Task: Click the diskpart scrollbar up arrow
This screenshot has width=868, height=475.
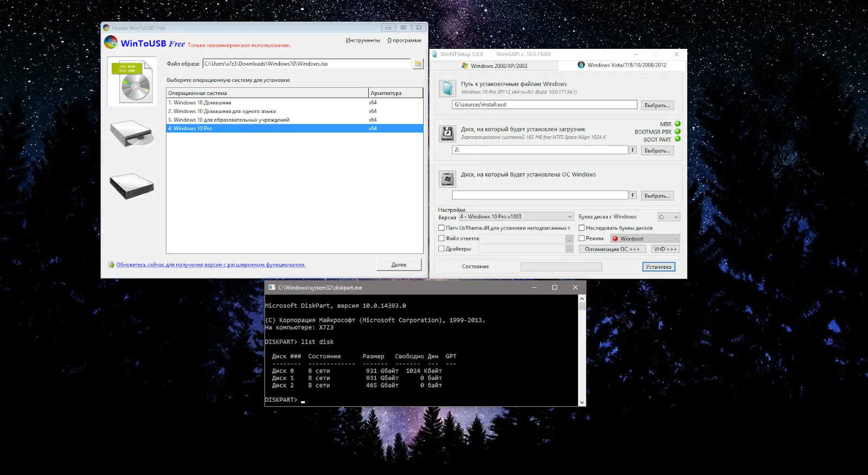Action: (x=582, y=299)
